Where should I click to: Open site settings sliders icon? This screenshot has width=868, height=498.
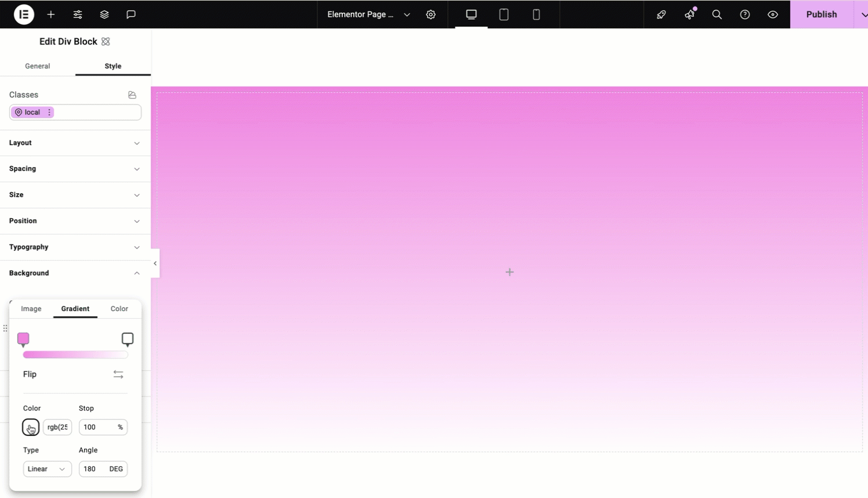[x=78, y=15]
